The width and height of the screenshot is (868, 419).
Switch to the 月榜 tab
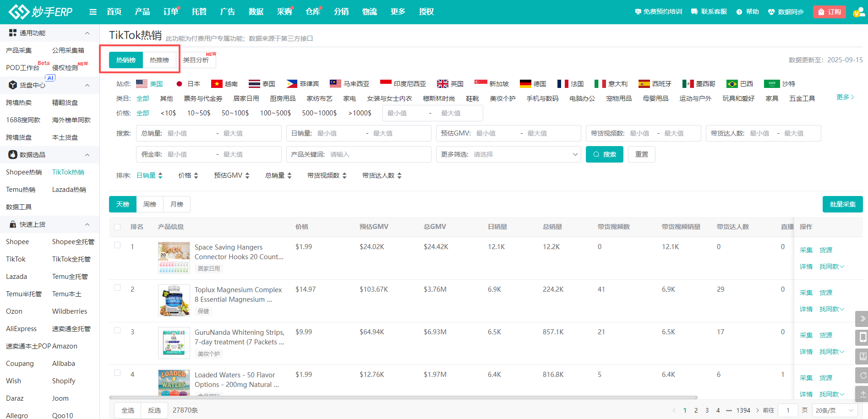177,204
